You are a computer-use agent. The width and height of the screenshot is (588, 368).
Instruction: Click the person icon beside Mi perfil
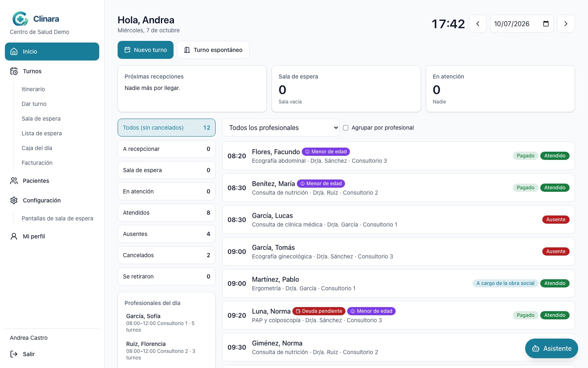pos(14,236)
